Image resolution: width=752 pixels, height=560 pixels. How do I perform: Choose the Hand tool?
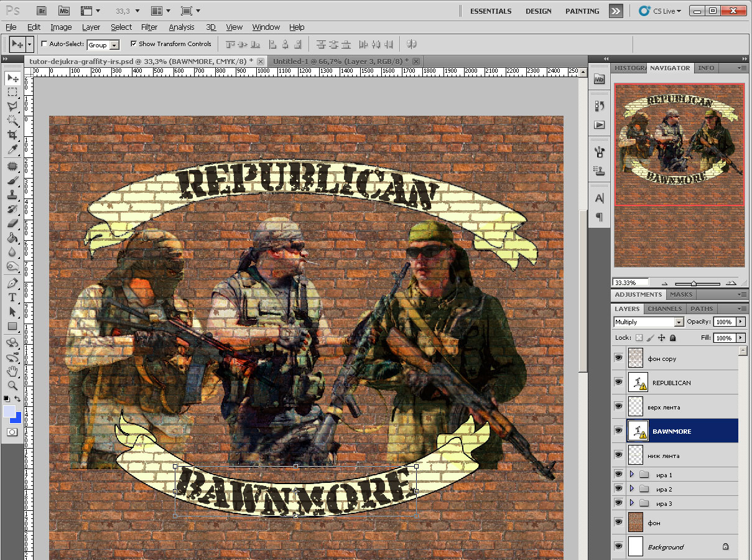click(12, 371)
